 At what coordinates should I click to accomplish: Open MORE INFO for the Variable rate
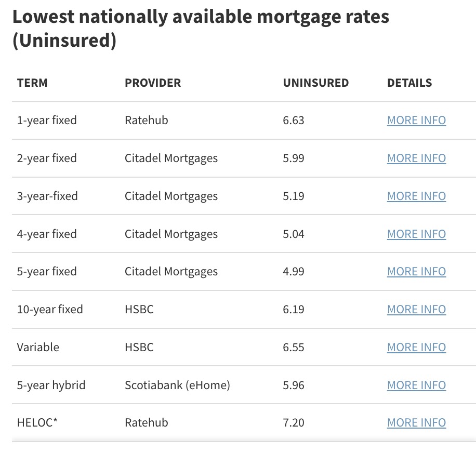[x=416, y=348]
